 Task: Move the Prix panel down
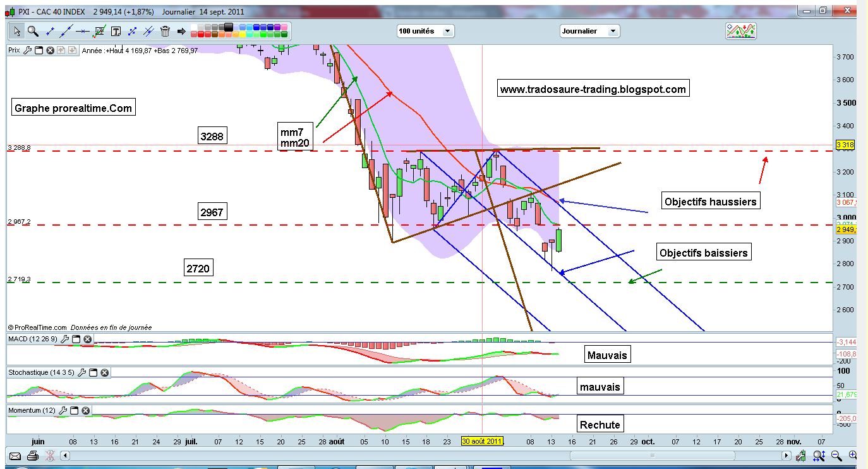tap(72, 50)
